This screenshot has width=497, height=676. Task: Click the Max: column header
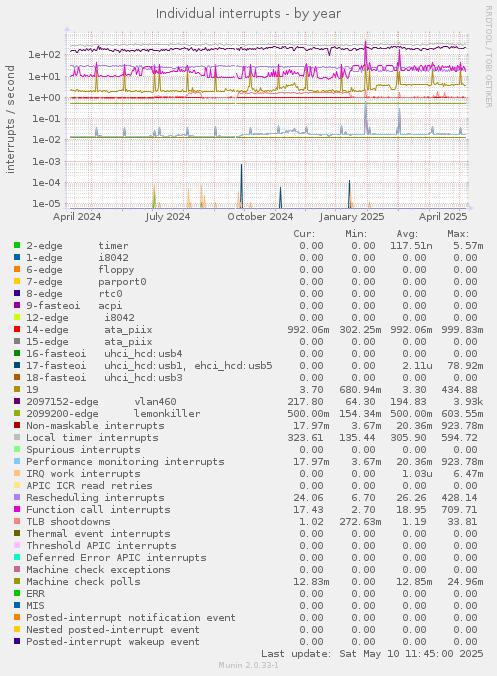point(458,234)
